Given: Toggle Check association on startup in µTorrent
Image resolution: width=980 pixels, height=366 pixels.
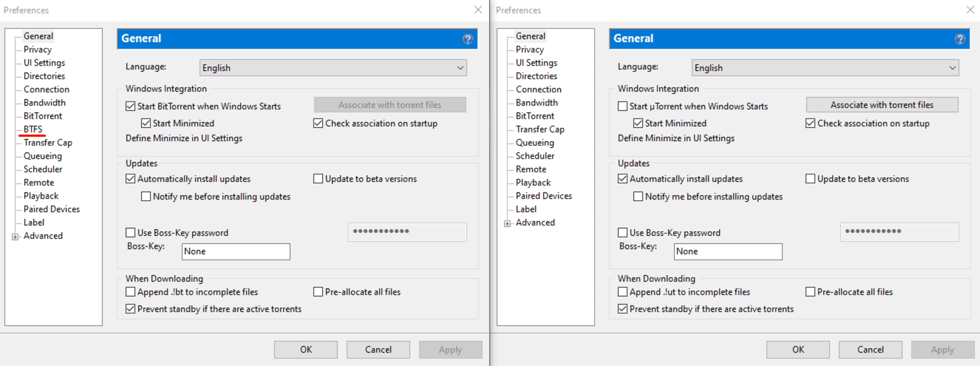Looking at the screenshot, I should point(810,123).
